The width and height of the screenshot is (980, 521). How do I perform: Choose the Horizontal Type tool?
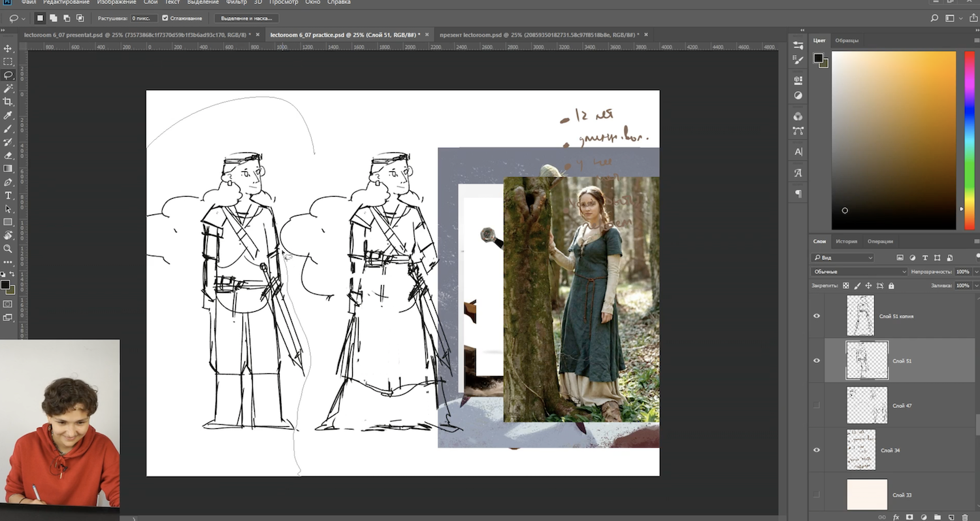pyautogui.click(x=8, y=195)
